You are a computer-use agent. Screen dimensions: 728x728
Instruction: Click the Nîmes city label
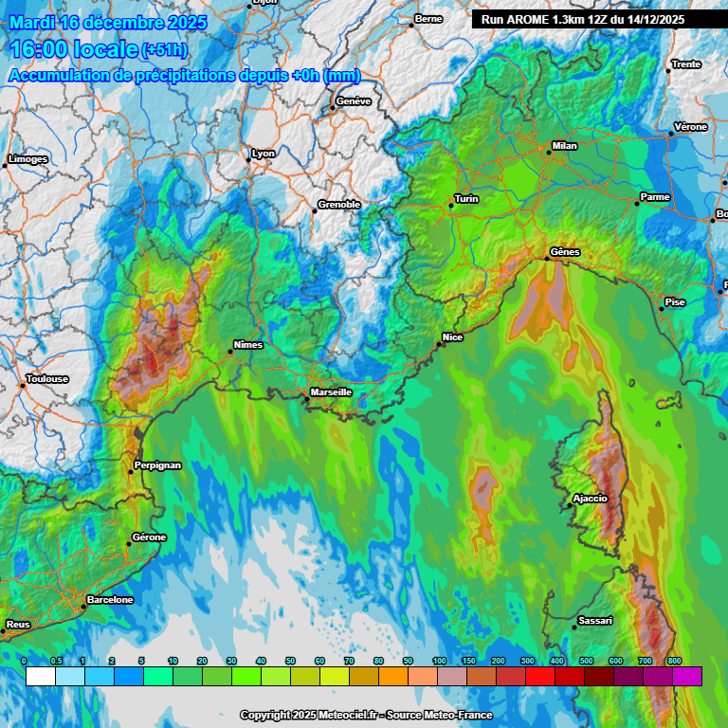(x=248, y=345)
